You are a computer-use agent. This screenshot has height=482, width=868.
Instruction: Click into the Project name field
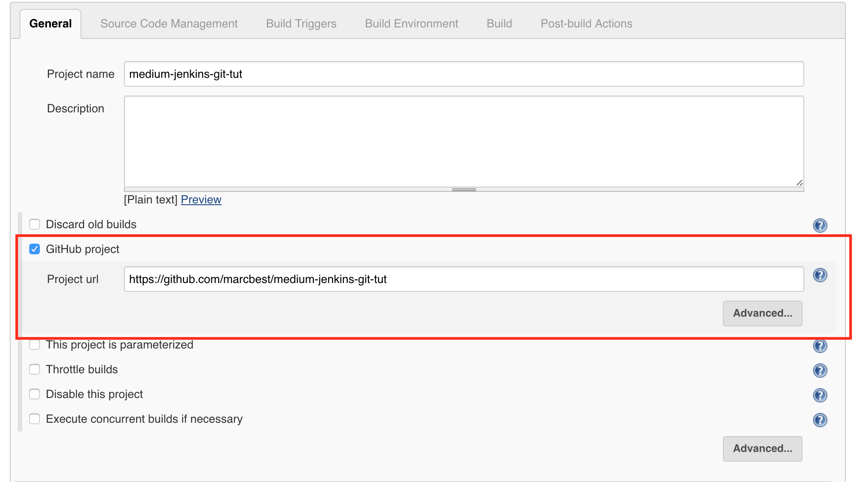point(463,74)
